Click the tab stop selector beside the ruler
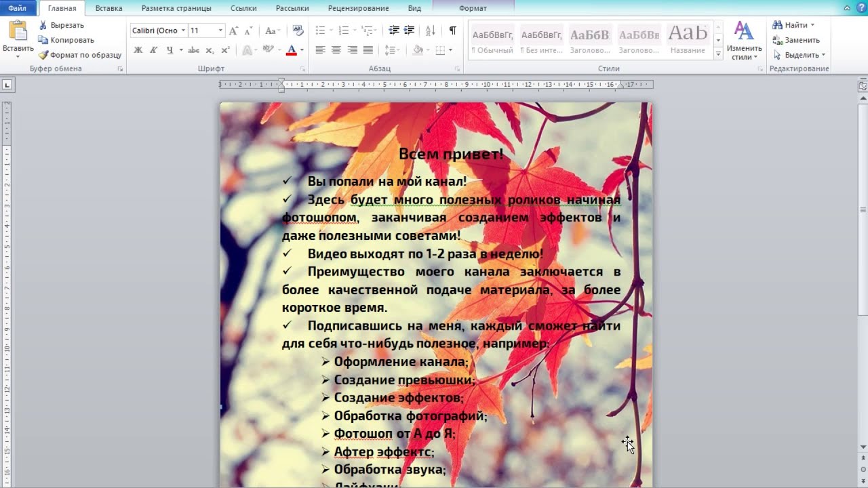The width and height of the screenshot is (868, 488). [x=7, y=85]
